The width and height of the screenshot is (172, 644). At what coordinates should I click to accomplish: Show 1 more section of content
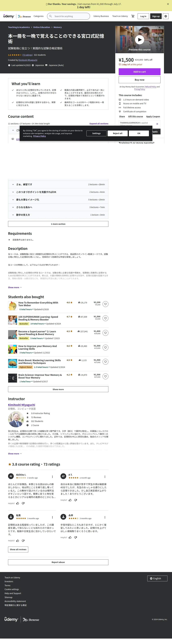click(x=58, y=224)
